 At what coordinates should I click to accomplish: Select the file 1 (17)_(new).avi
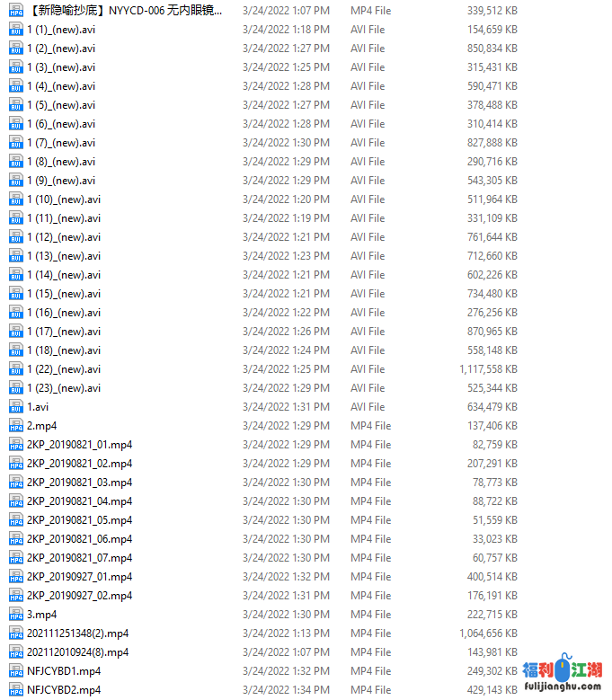click(64, 332)
